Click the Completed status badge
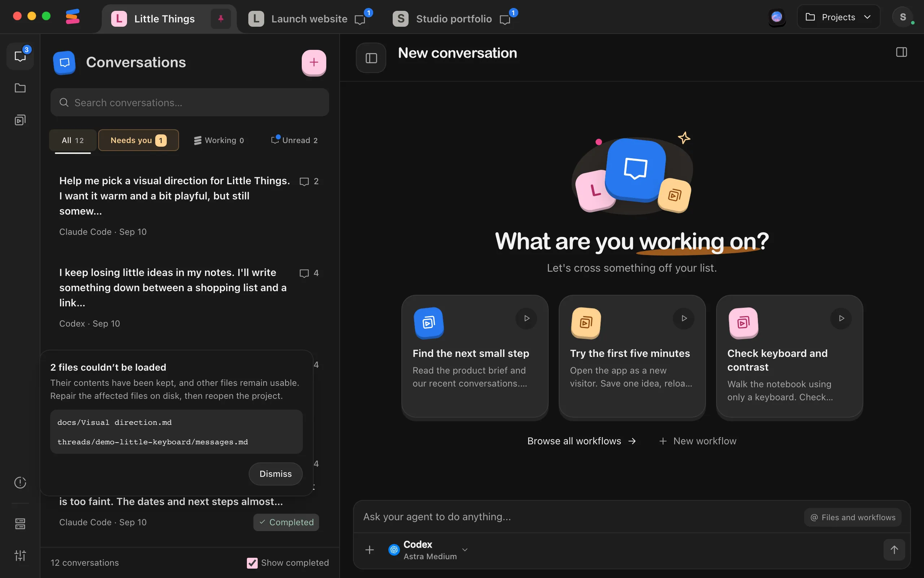This screenshot has height=578, width=924. (286, 522)
